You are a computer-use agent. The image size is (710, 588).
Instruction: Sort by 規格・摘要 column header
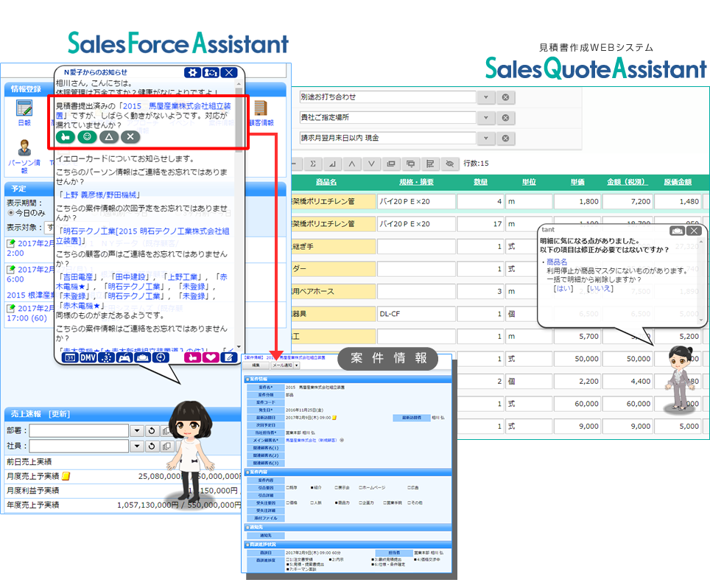tap(417, 182)
